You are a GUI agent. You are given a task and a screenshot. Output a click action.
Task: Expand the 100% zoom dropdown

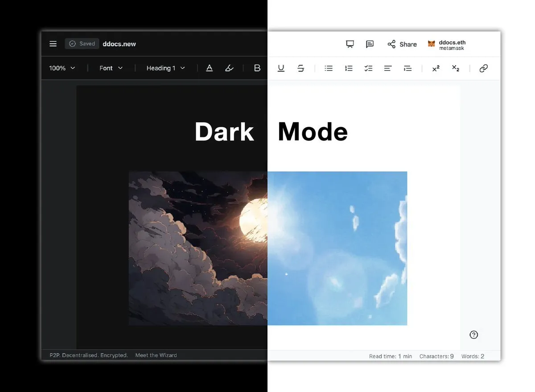pyautogui.click(x=62, y=68)
